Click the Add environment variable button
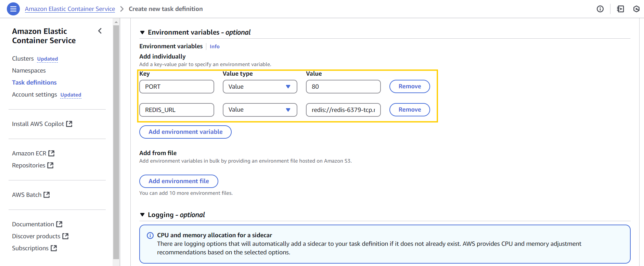Image resolution: width=644 pixels, height=266 pixels. click(x=185, y=132)
